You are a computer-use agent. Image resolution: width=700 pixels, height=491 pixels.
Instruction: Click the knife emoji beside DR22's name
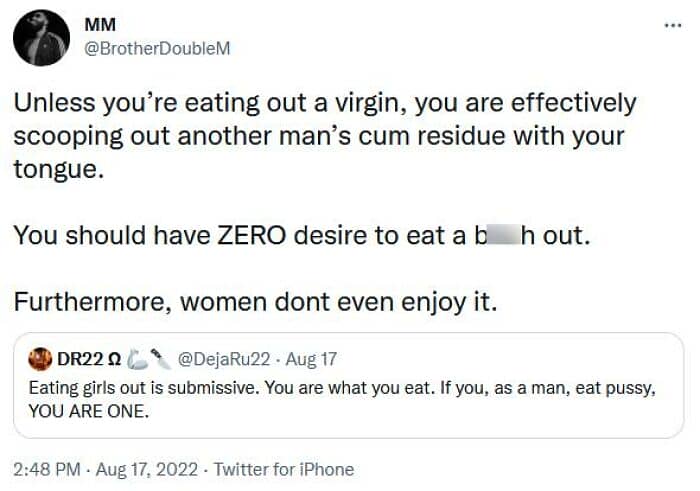pyautogui.click(x=158, y=359)
